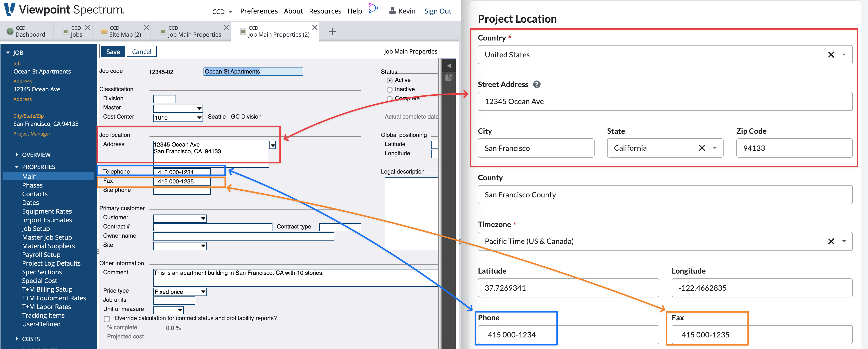This screenshot has height=349, width=868.
Task: Click the Project Manager label in sidebar
Action: (32, 134)
